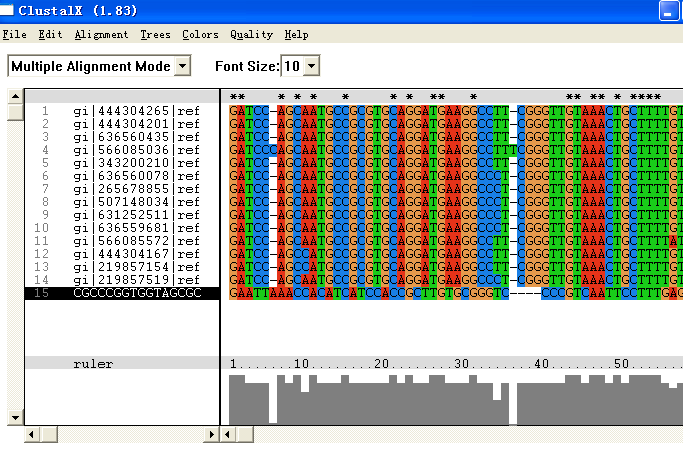Click the vertical scrollbar down arrow

[x=15, y=418]
